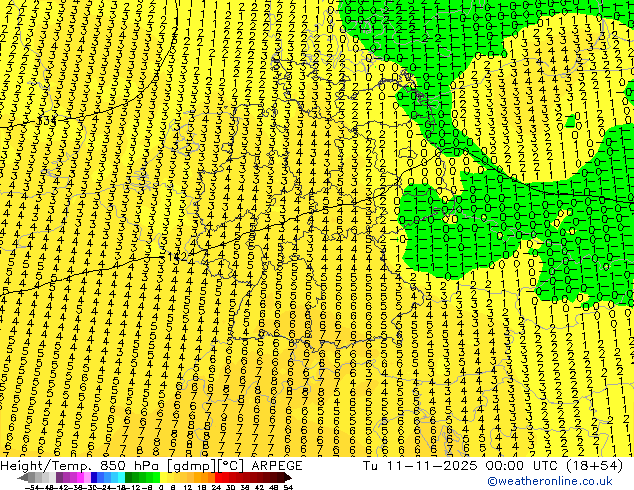Click the date 'Tu 11-11-2025'
Image resolution: width=634 pixels, height=490 pixels.
click(x=420, y=466)
